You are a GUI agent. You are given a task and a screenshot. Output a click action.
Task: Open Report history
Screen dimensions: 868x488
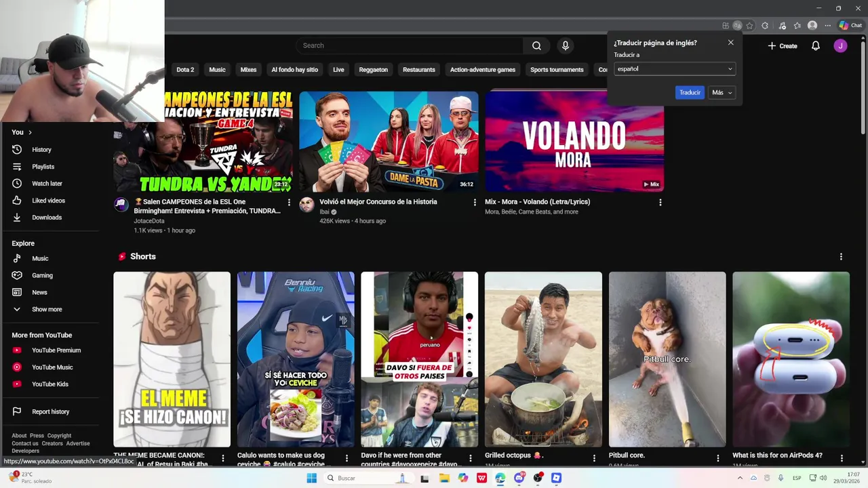(x=50, y=411)
